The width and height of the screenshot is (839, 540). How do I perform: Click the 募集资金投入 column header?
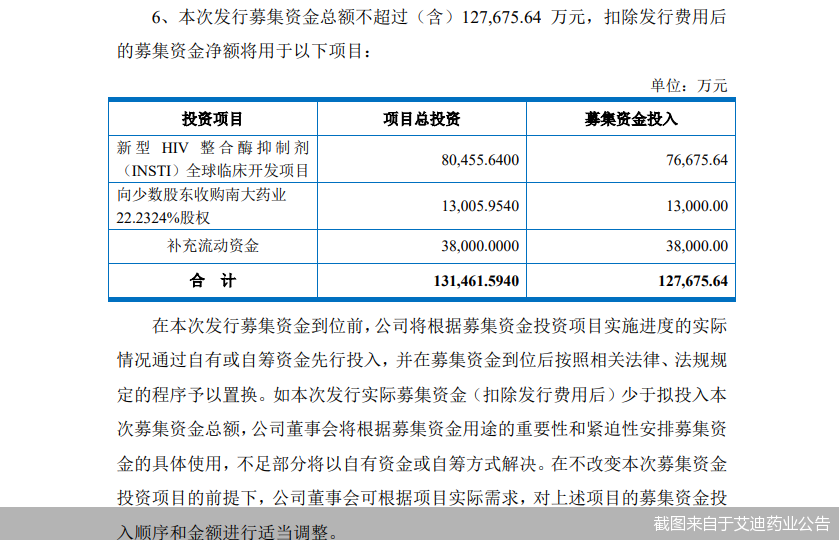coord(631,119)
